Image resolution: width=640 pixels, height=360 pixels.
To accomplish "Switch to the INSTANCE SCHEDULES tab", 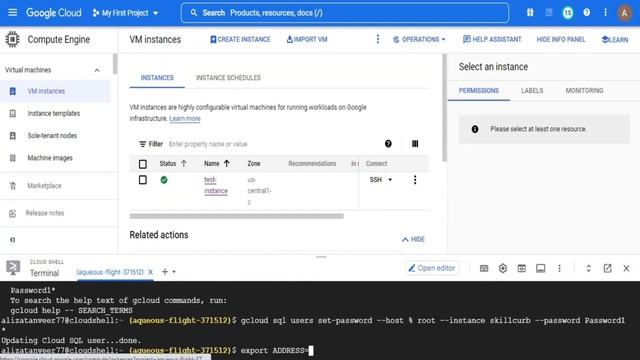I will 228,78.
